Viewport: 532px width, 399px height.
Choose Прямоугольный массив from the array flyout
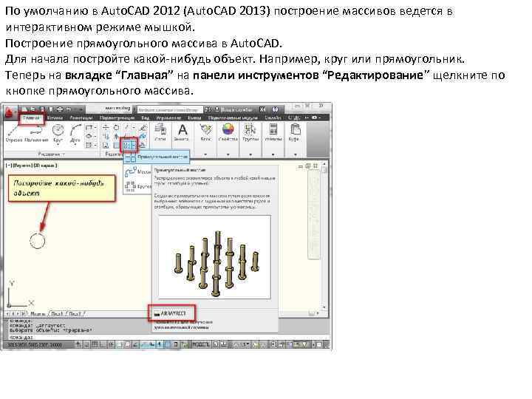(157, 157)
